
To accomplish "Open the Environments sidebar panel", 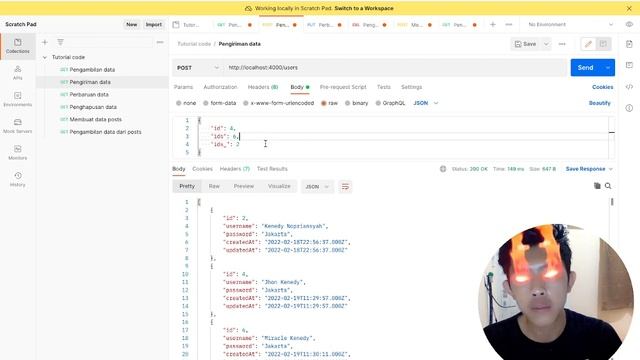I will pos(18,99).
